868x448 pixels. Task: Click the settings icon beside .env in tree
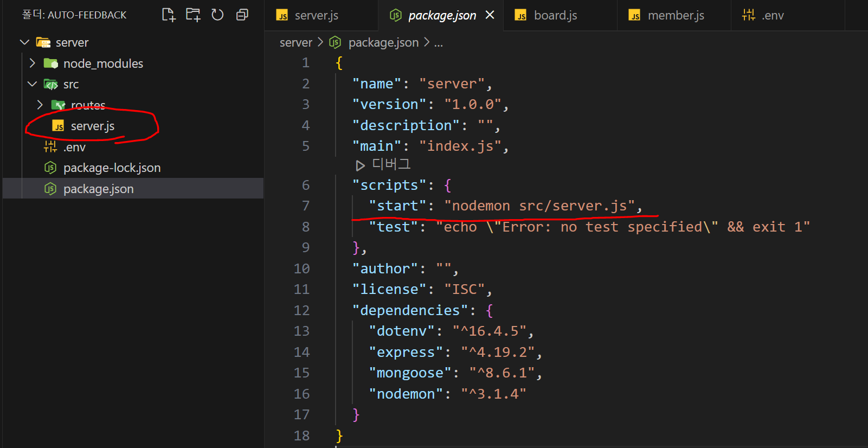coord(50,146)
